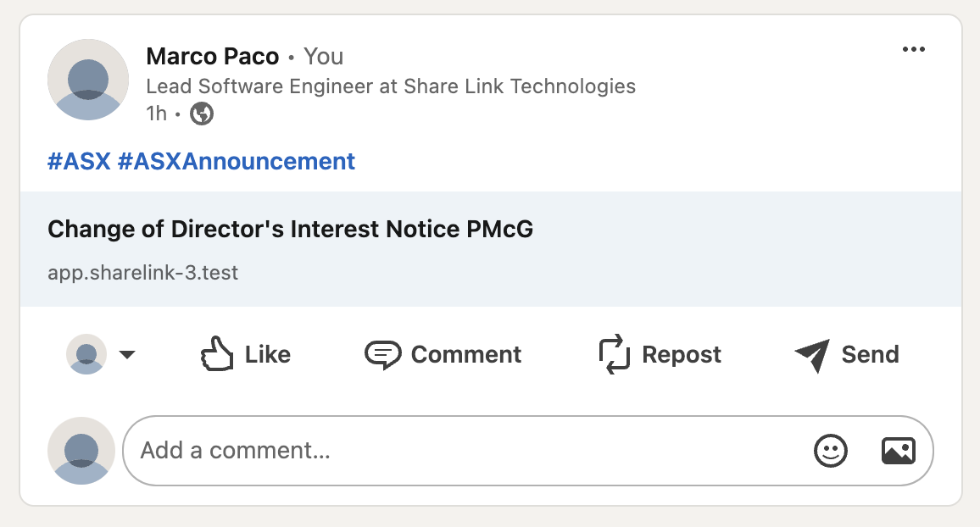The height and width of the screenshot is (527, 980).
Task: Select the Repost arrows icon
Action: [x=613, y=354]
